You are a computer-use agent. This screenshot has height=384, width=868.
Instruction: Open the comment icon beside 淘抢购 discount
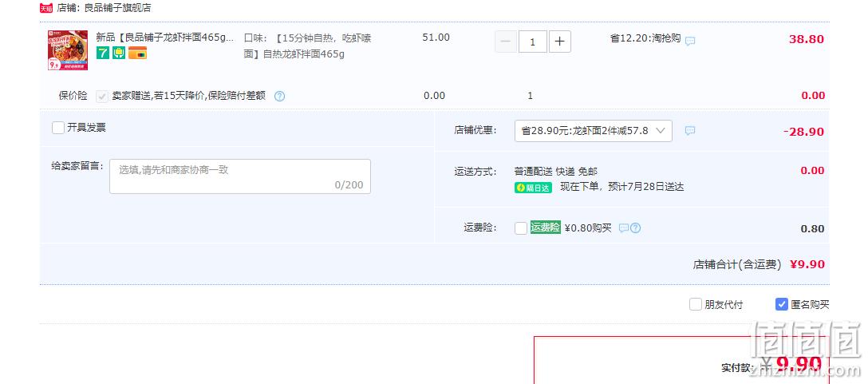690,41
